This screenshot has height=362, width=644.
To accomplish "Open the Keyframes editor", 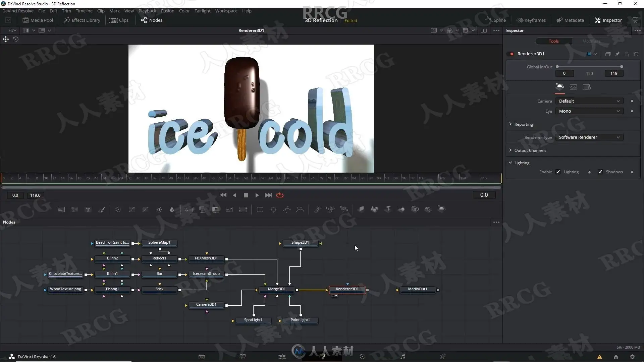I will [x=531, y=20].
